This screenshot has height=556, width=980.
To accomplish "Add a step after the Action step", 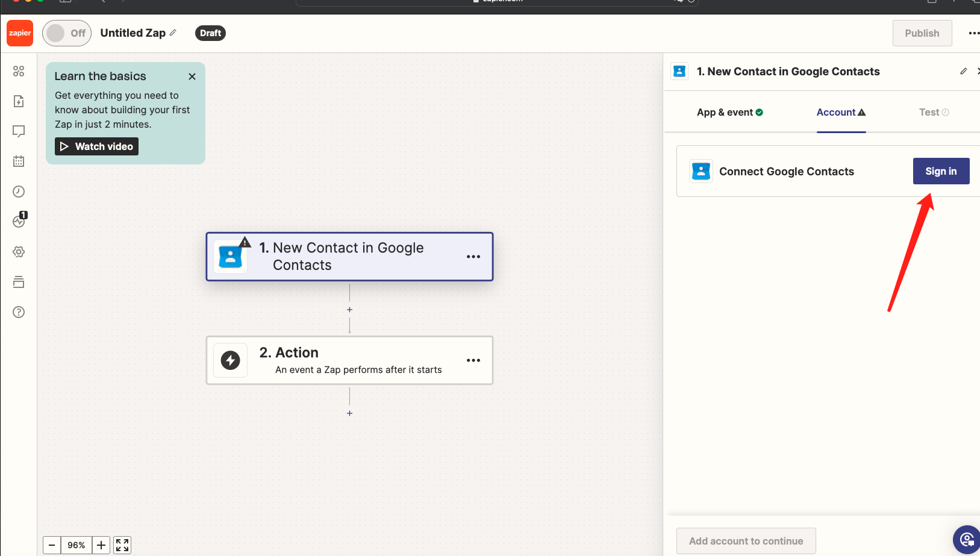I will [x=349, y=413].
